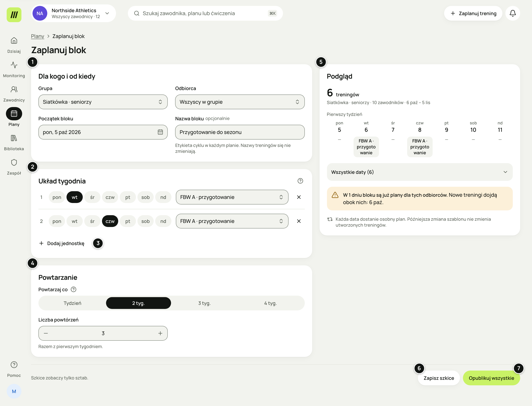The height and width of the screenshot is (406, 532).
Task: Click Dodaj jednostkę
Action: pos(62,243)
